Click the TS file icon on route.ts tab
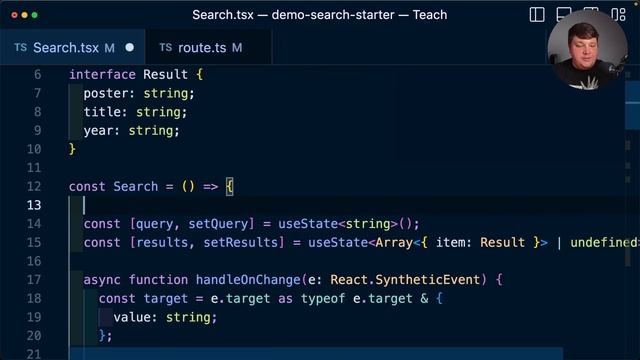 pos(165,48)
